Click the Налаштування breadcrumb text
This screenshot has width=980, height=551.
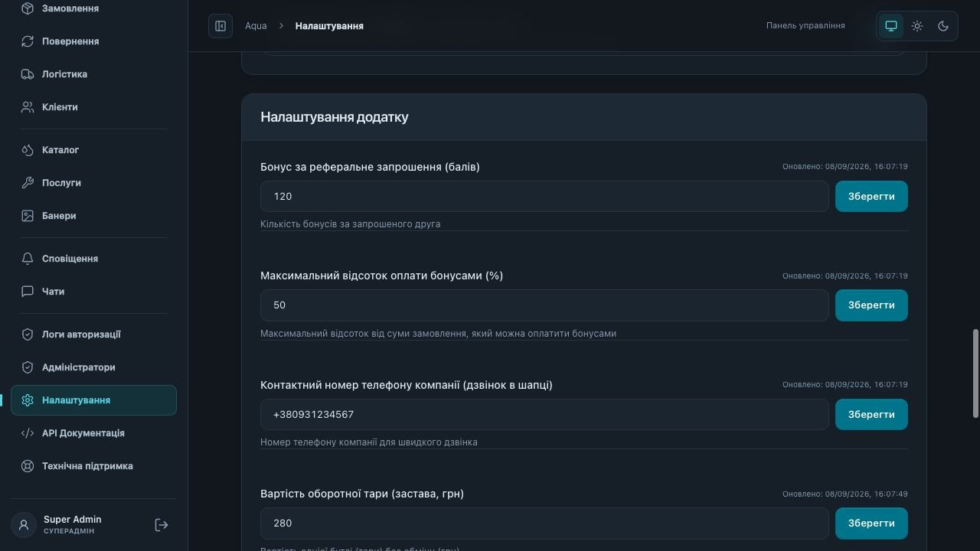(329, 26)
